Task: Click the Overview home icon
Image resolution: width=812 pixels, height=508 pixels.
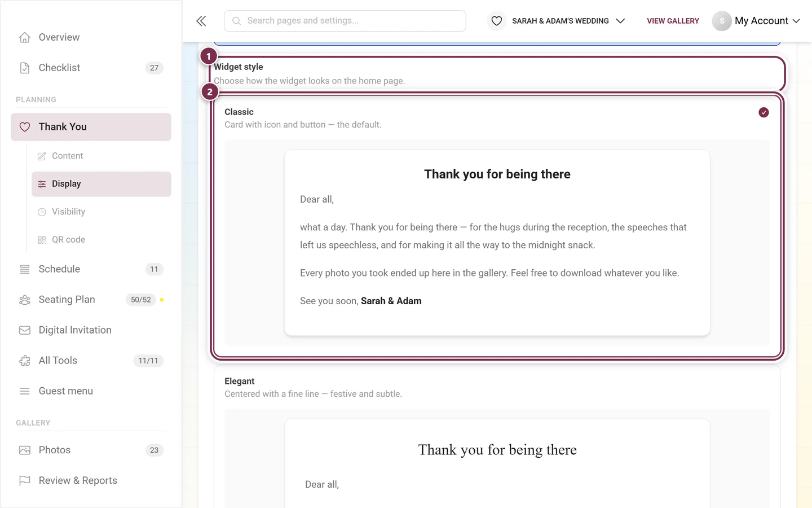Action: coord(25,37)
